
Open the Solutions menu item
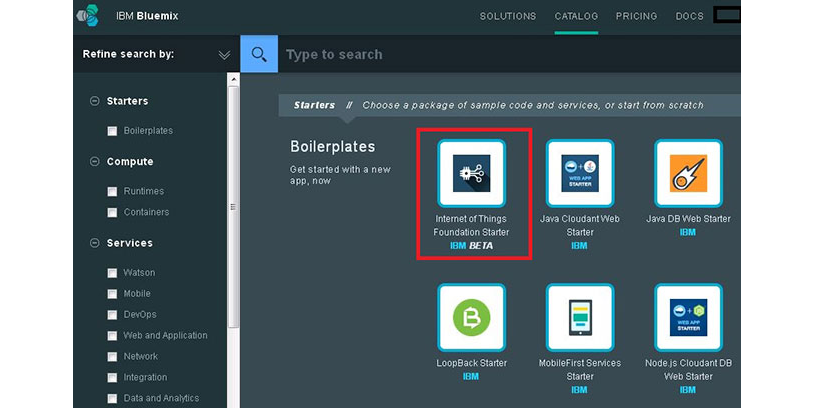tap(508, 16)
